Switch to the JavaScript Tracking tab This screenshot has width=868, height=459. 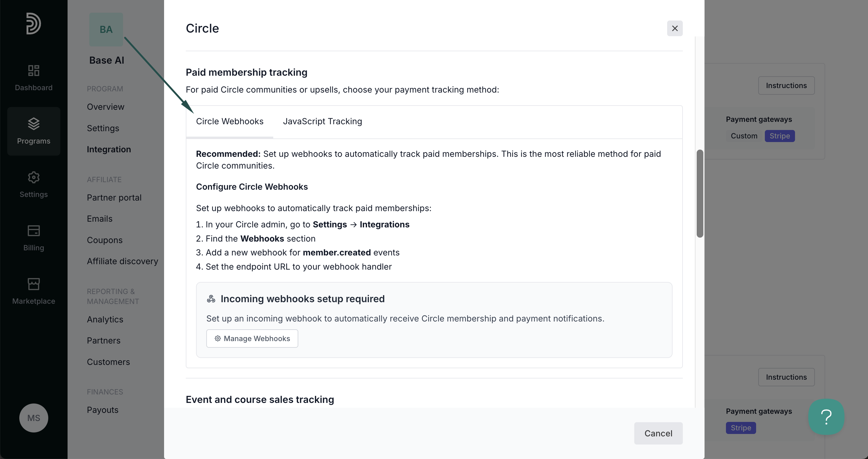(x=322, y=121)
